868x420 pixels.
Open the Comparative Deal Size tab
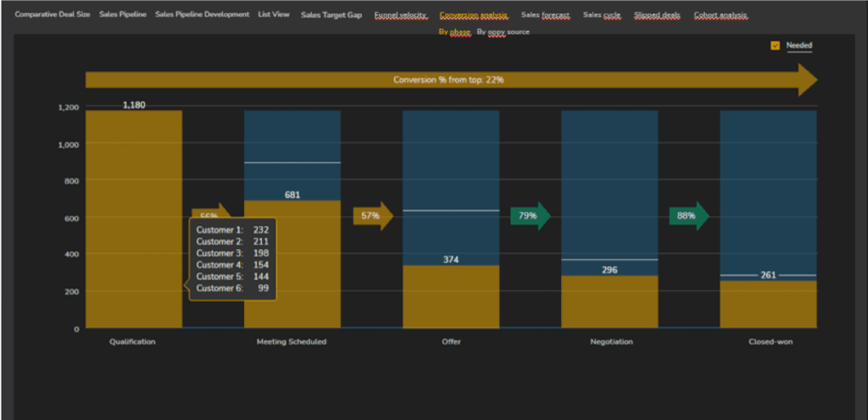pyautogui.click(x=53, y=15)
